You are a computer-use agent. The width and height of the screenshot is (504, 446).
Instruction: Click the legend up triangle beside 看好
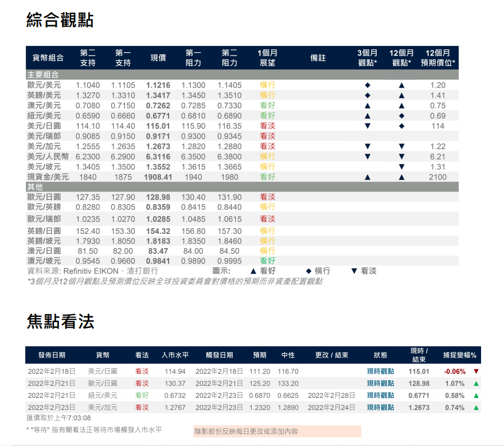[253, 271]
